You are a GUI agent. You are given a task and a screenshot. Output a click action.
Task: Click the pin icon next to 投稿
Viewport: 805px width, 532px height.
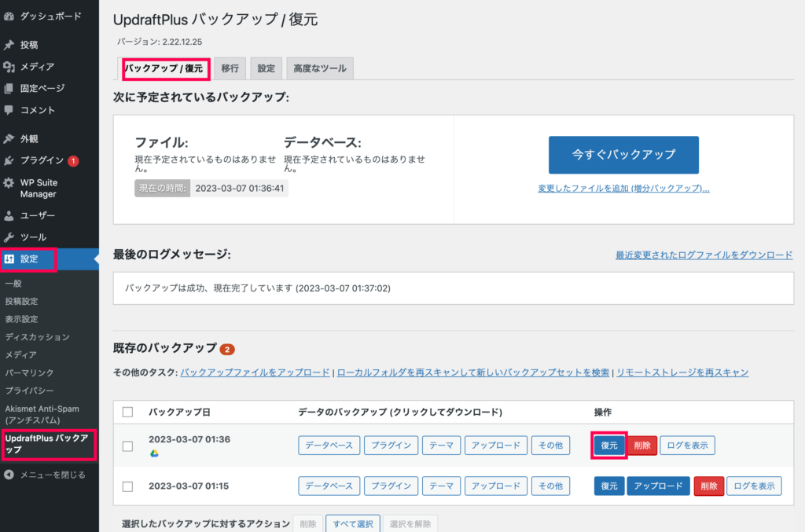(x=9, y=45)
